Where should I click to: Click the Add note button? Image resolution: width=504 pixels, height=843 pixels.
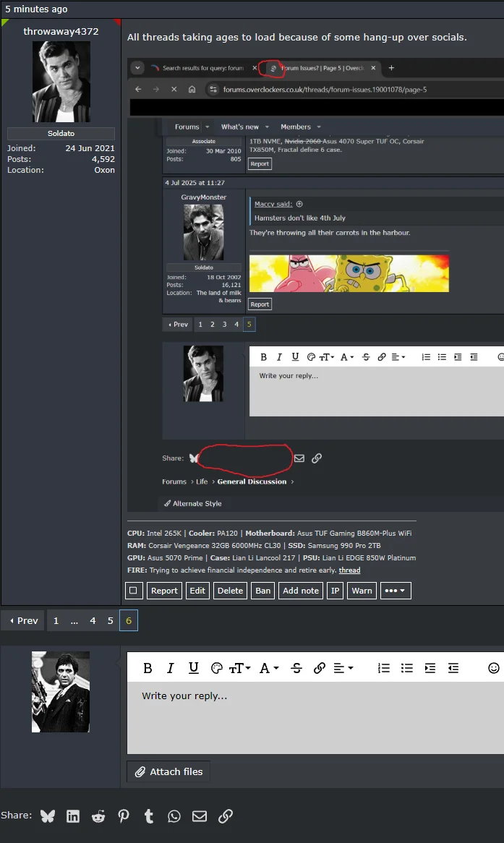(301, 590)
